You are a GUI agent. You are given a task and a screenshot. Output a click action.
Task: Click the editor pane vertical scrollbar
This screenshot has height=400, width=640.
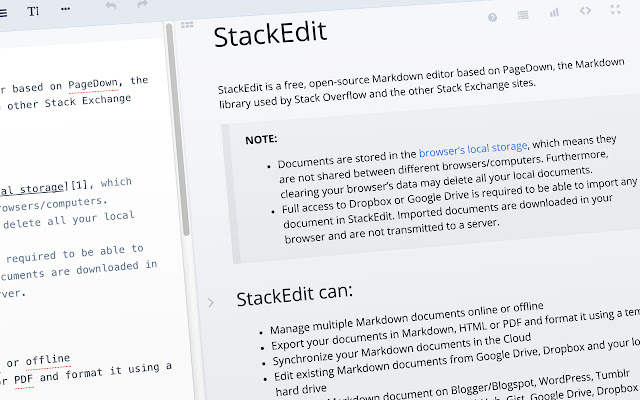178,131
